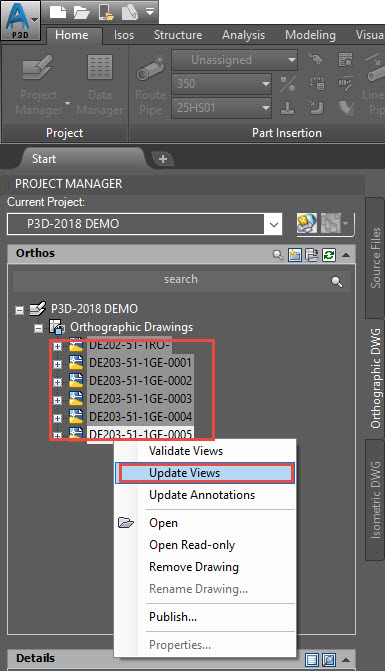This screenshot has width=385, height=671.
Task: Choose Open in context menu
Action: pyautogui.click(x=205, y=523)
